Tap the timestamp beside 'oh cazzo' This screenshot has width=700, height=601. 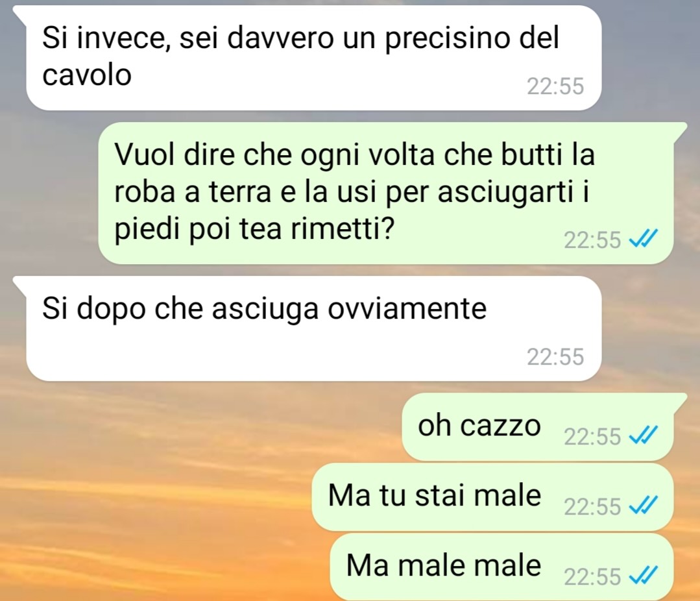592,437
